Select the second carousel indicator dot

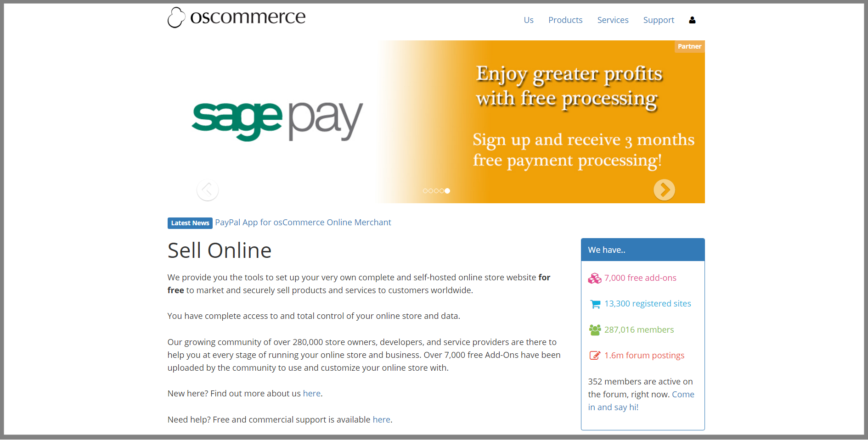click(431, 191)
